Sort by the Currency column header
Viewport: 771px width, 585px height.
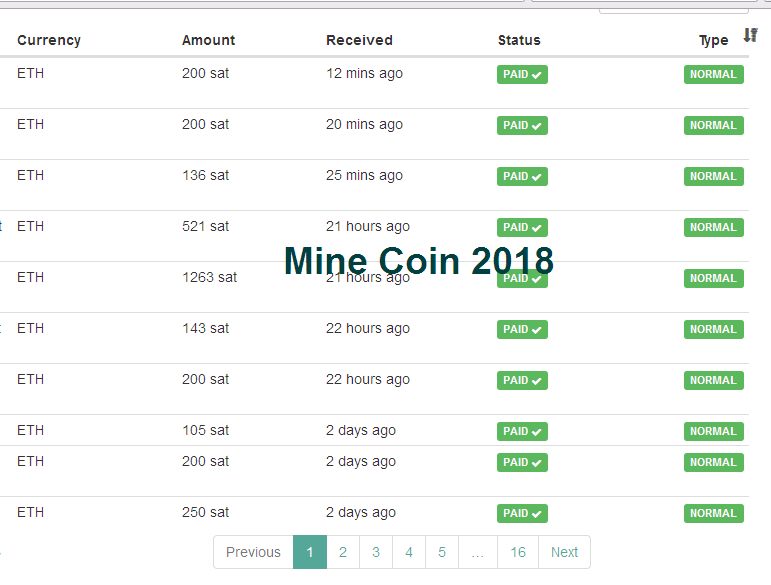point(49,40)
